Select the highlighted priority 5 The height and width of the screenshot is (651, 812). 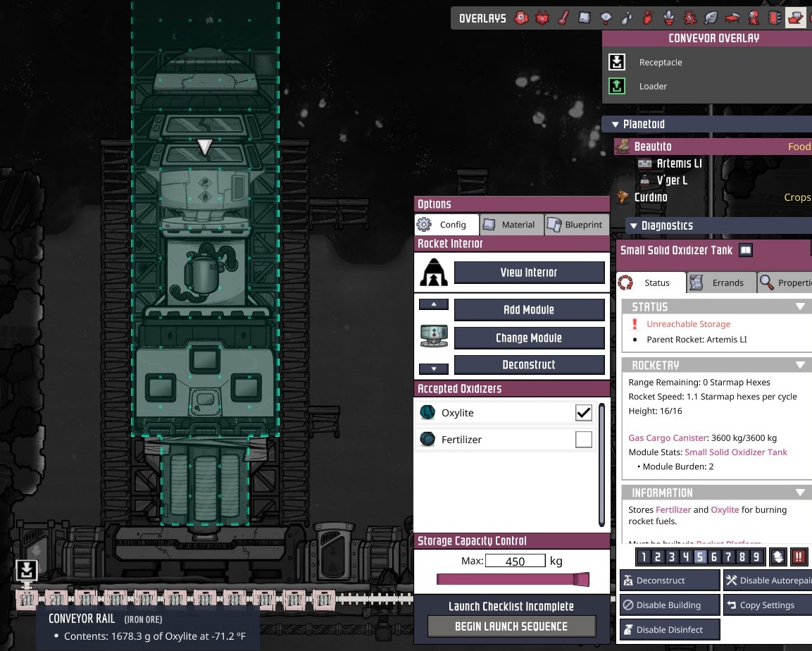[699, 557]
